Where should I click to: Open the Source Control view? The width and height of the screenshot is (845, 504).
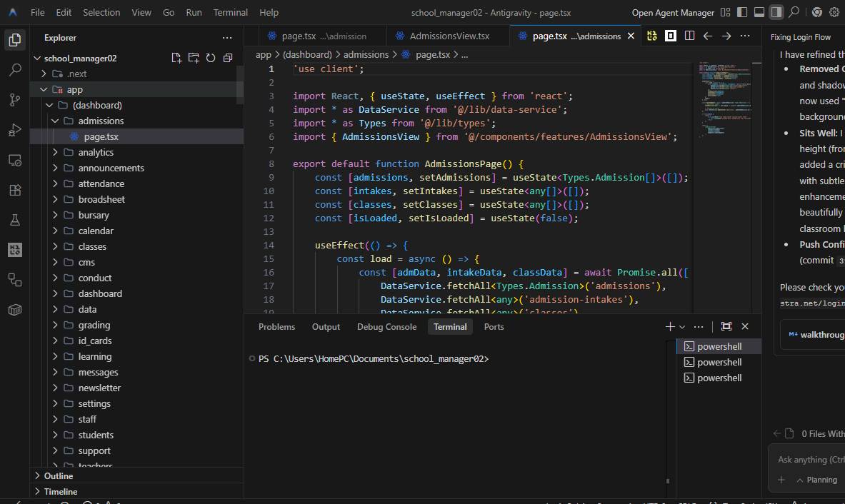(x=15, y=100)
